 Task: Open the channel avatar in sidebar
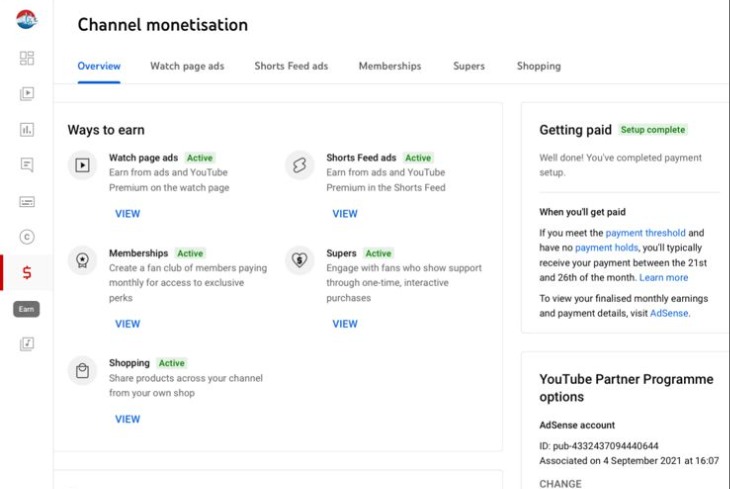coord(27,19)
